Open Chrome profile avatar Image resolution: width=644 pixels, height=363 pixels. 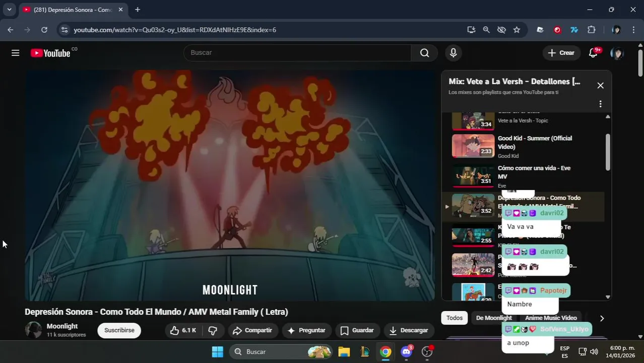pos(616,30)
